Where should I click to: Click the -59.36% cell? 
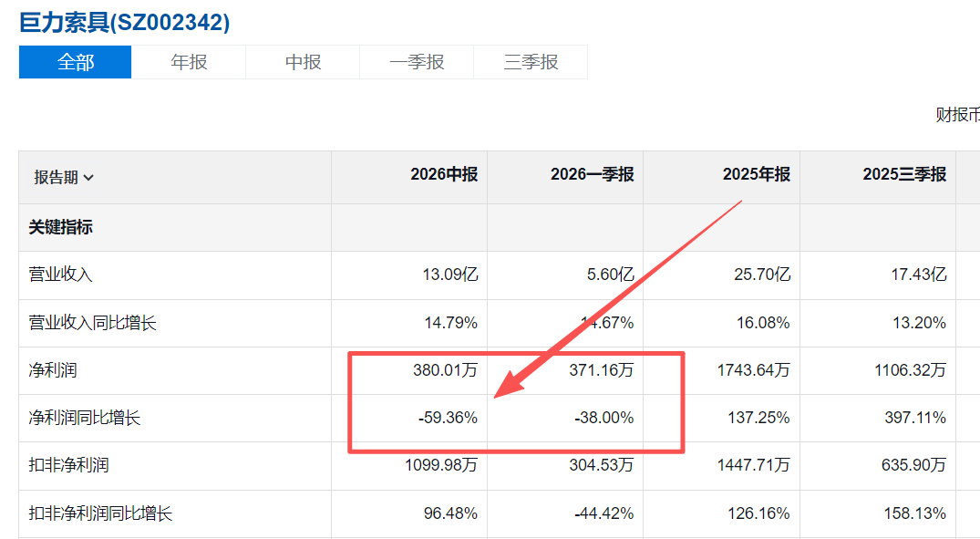448,418
